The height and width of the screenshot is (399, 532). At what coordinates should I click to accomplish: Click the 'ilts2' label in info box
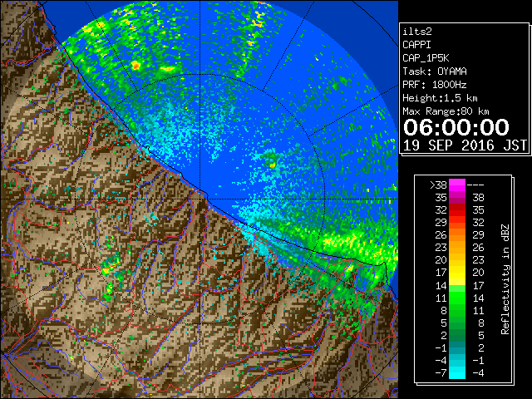point(417,32)
